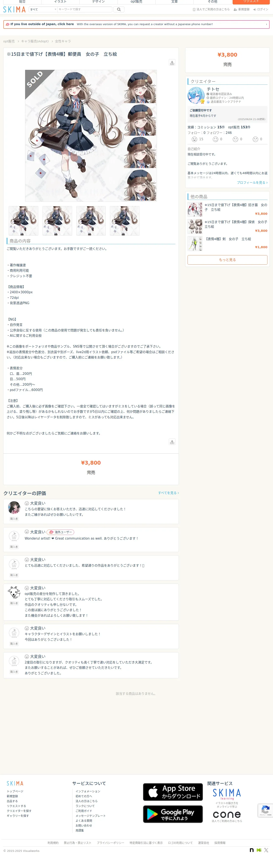The width and height of the screenshot is (273, 868).
Task: Click the keyword search input field
Action: click(84, 9)
